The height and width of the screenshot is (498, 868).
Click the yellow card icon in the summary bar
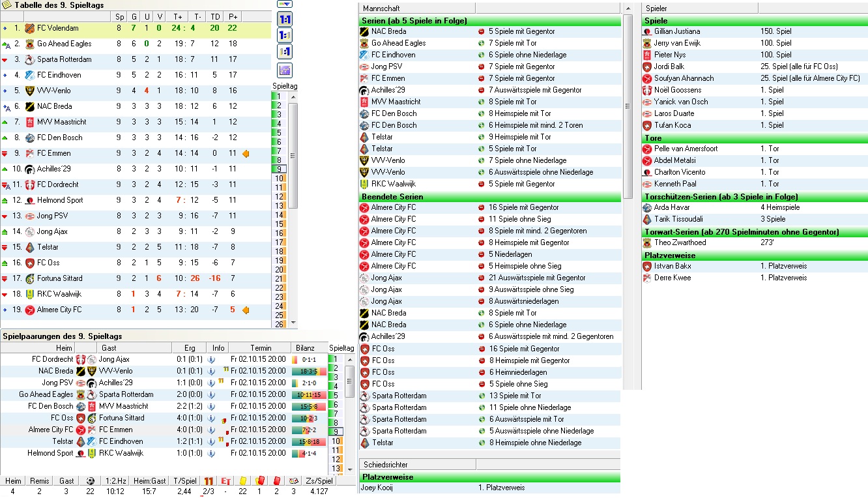pyautogui.click(x=242, y=481)
